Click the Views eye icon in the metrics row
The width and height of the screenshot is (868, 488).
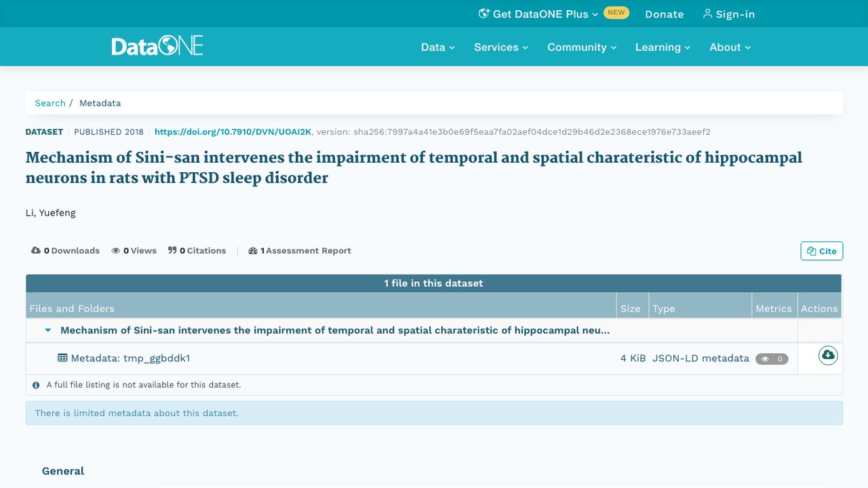pos(116,251)
